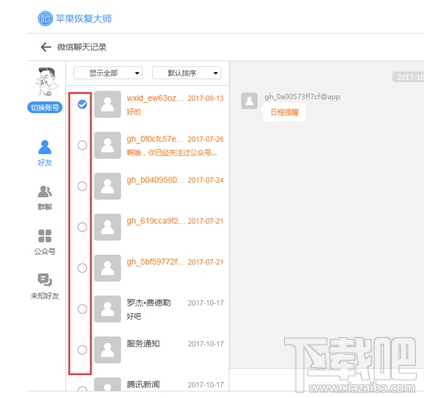The height and width of the screenshot is (398, 424).
Task: Open the gh_5bf59772f conversation name
Action: coord(155,262)
